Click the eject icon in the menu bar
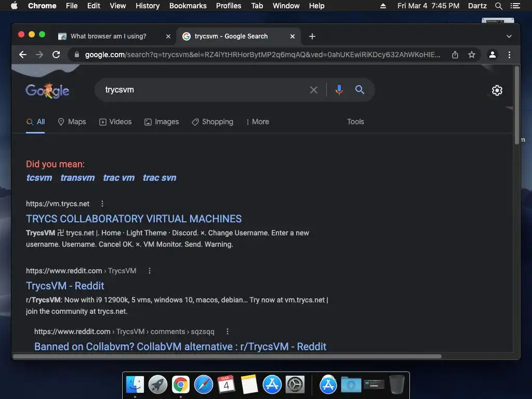The width and height of the screenshot is (532, 399). [x=383, y=6]
